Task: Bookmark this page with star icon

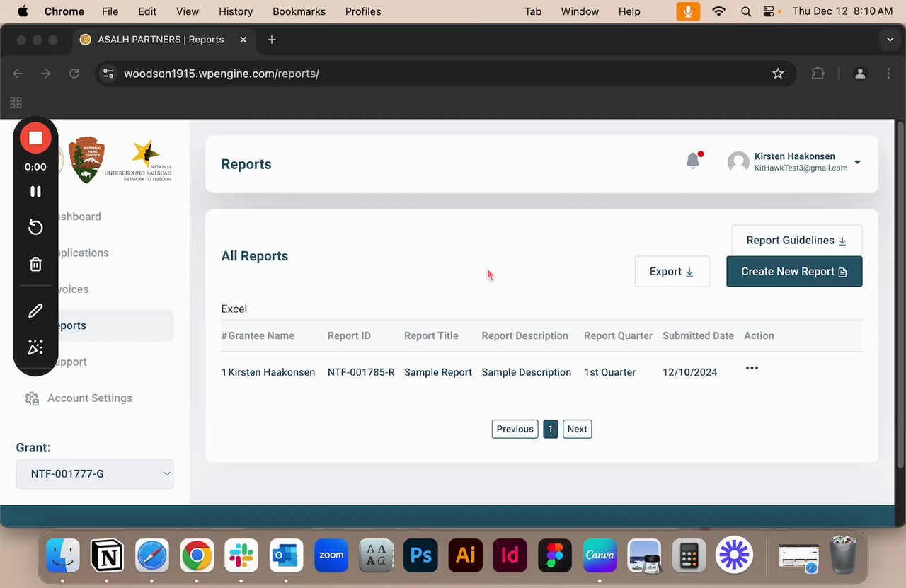Action: [778, 74]
